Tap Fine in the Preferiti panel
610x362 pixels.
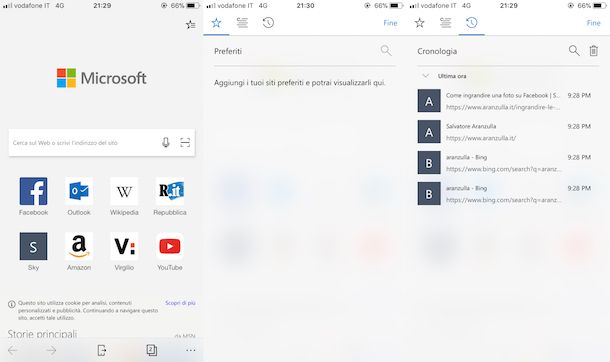pos(390,23)
